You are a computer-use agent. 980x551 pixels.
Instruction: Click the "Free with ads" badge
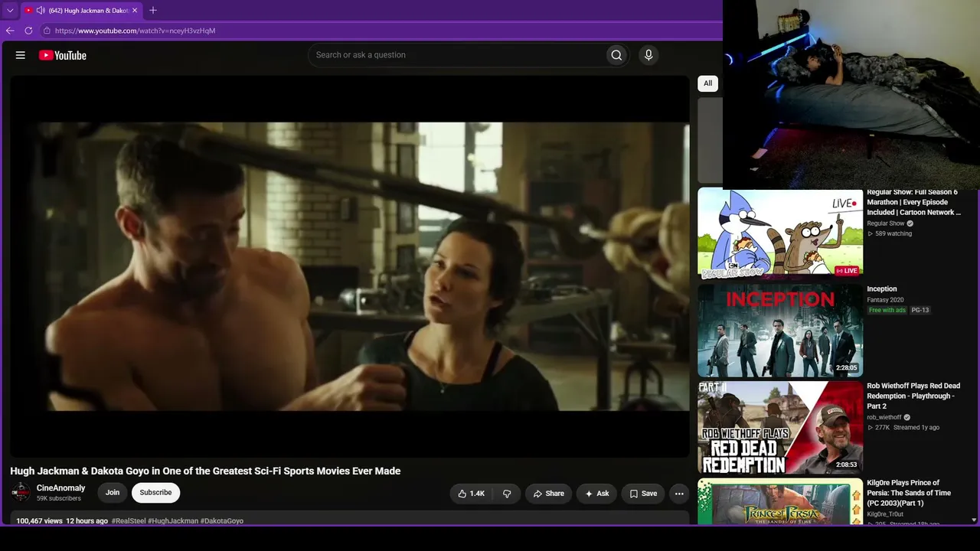click(x=887, y=310)
